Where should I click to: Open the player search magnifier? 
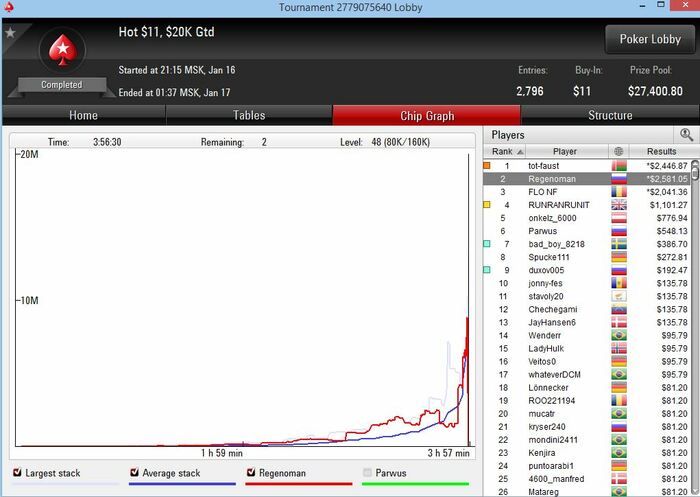coord(686,134)
